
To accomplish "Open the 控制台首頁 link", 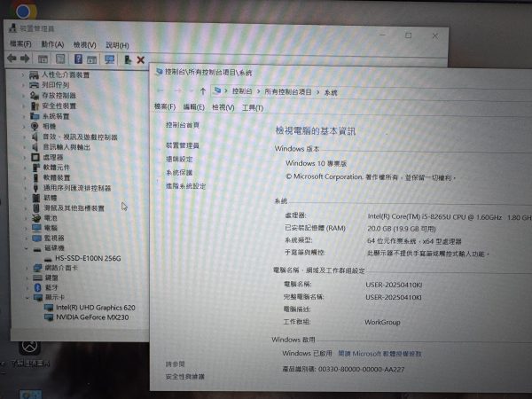I will (182, 125).
